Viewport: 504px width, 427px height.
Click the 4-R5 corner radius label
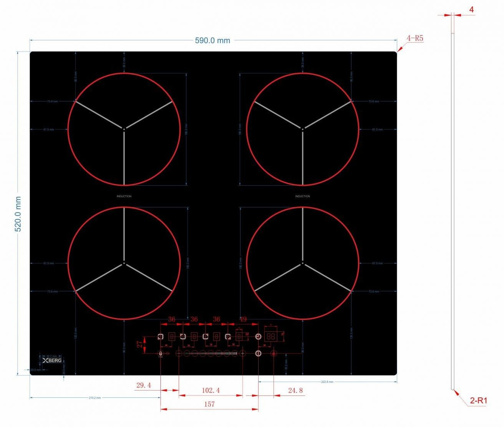(415, 38)
